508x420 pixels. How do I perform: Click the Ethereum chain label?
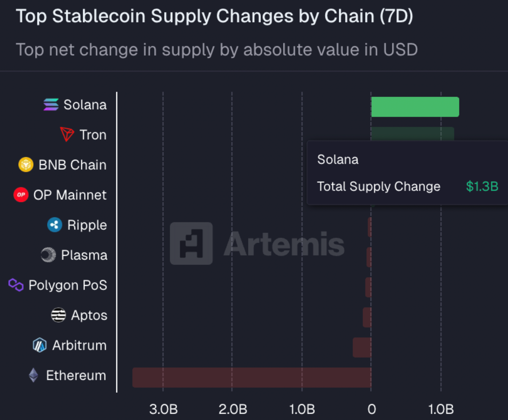click(x=76, y=375)
